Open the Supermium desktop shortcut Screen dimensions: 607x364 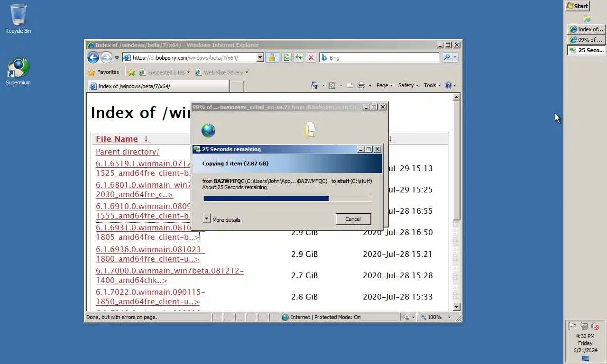coord(18,72)
